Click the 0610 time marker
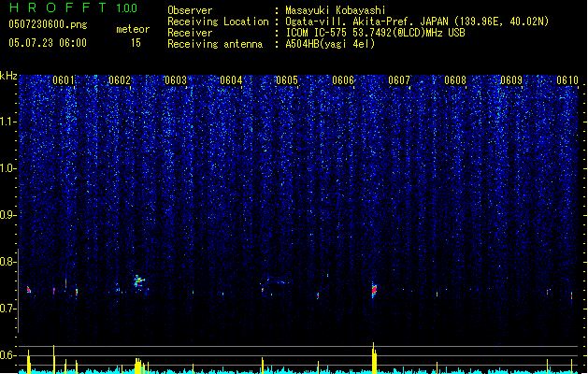Viewport: 588px width, 374px height. point(567,80)
